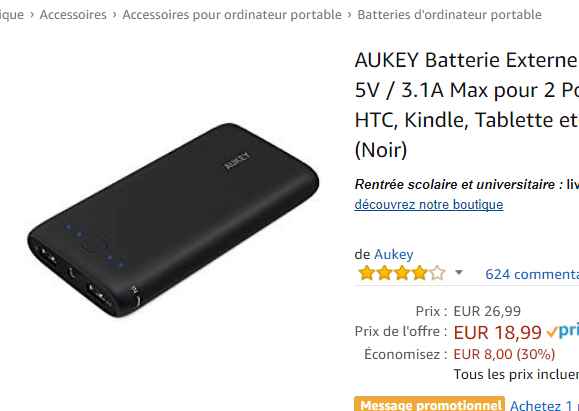
Task: Open Accessoires pour ordinateur portable breadcrumb
Action: tap(232, 15)
